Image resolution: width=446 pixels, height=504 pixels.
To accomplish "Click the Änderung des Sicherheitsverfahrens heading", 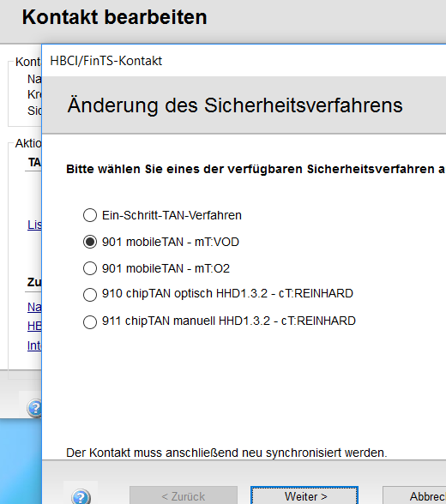I will (x=235, y=105).
